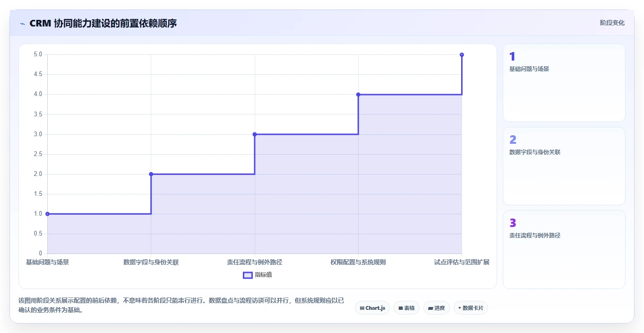Select the Chart.js chip
This screenshot has height=333, width=644.
[372, 308]
